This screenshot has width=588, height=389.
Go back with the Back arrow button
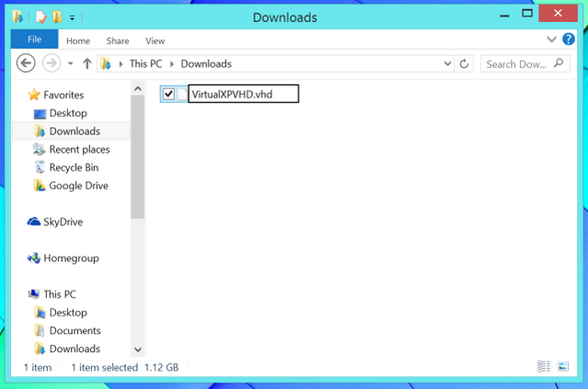(x=26, y=63)
